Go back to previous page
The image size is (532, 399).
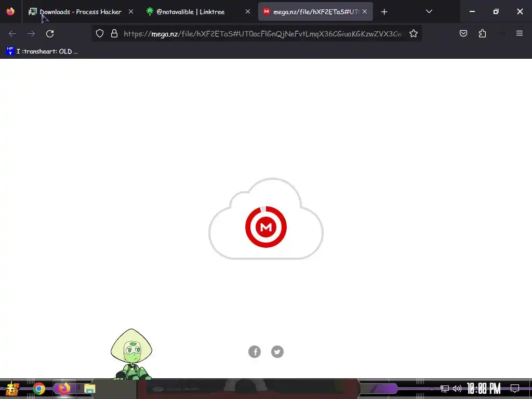[x=12, y=34]
